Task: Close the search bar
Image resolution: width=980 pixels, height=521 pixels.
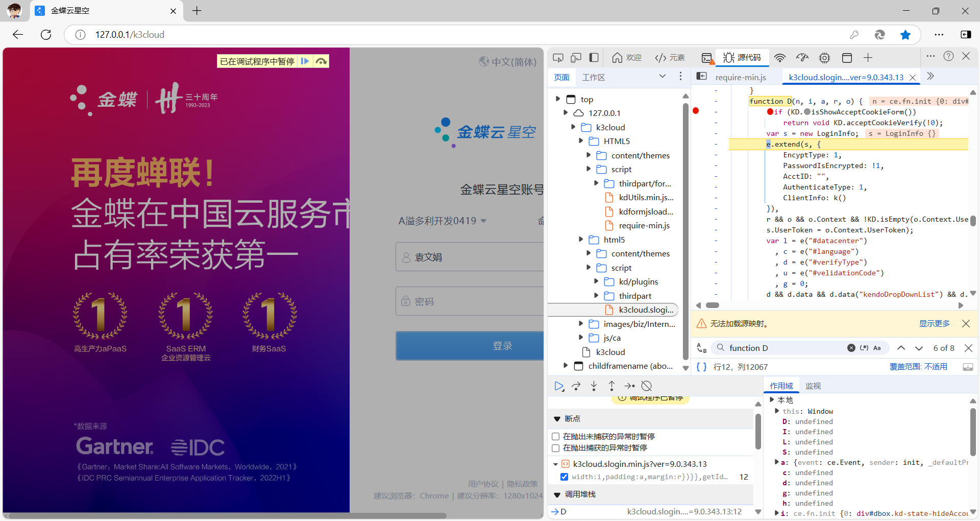Action: tap(968, 348)
